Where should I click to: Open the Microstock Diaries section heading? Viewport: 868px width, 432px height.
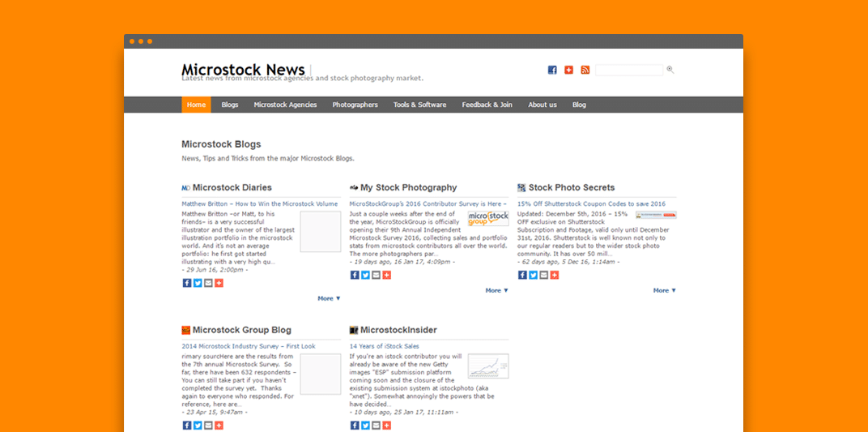click(232, 188)
